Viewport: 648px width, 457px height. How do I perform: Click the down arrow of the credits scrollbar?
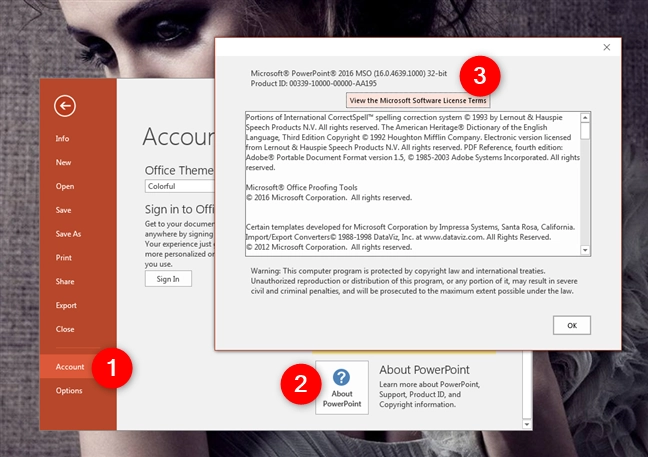tap(585, 250)
